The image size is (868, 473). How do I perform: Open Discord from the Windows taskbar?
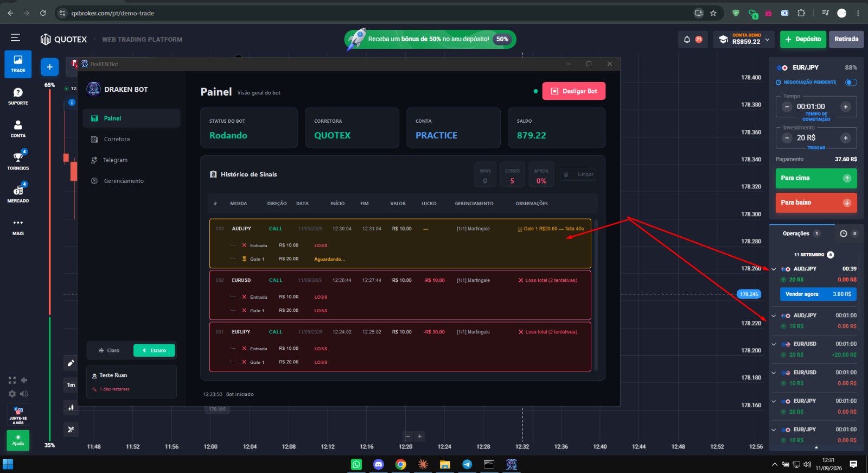[x=379, y=464]
